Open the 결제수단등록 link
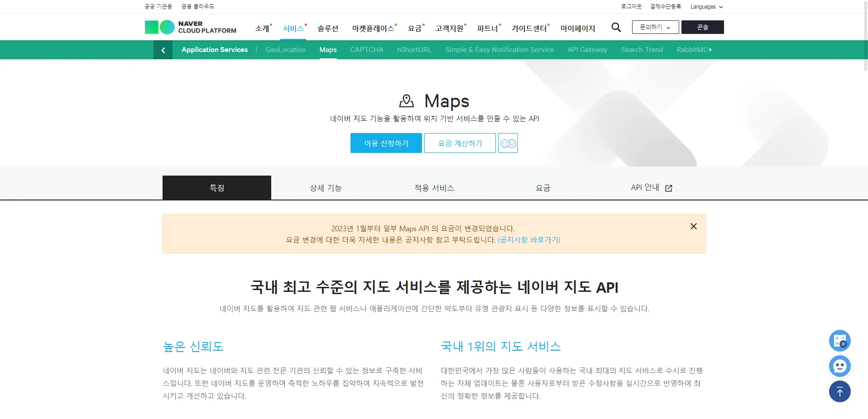Image resolution: width=868 pixels, height=419 pixels. coord(666,6)
